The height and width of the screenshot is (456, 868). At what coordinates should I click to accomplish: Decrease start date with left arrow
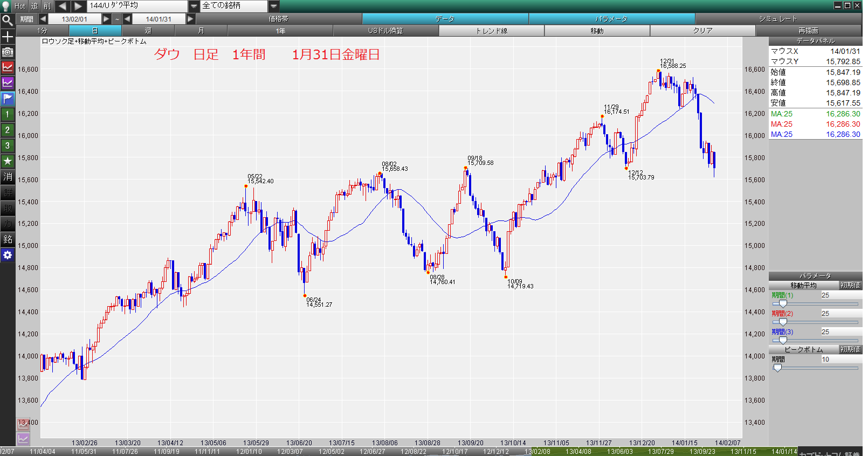click(x=43, y=19)
